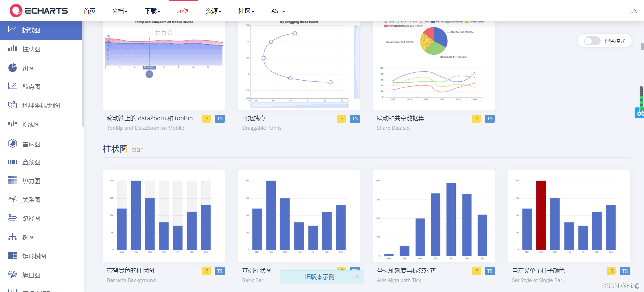The height and width of the screenshot is (292, 644).
Task: Open TS badge for 可拖拽点
Action: tap(355, 119)
